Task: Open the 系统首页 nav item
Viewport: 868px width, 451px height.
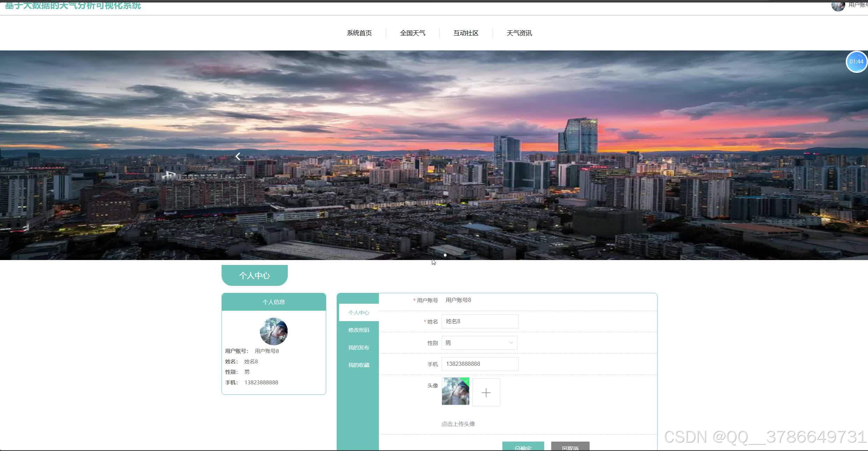Action: coord(359,33)
